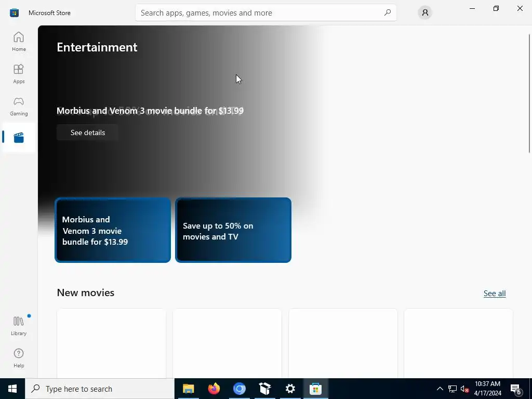Viewport: 532px width, 399px height.
Task: Click the network status tray icon
Action: coord(453,389)
